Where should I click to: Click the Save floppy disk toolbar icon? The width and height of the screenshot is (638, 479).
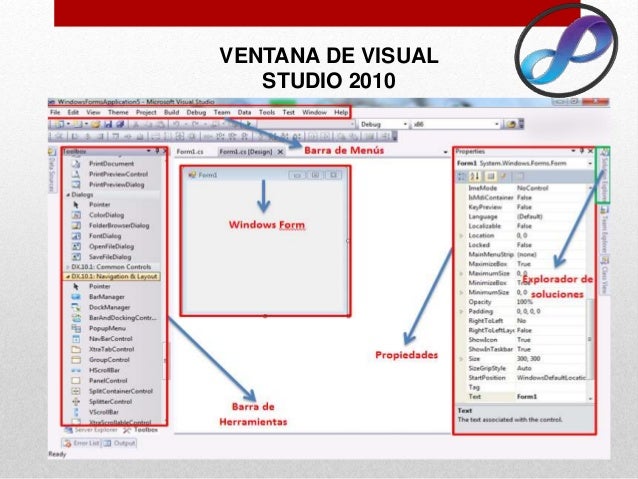[x=108, y=124]
